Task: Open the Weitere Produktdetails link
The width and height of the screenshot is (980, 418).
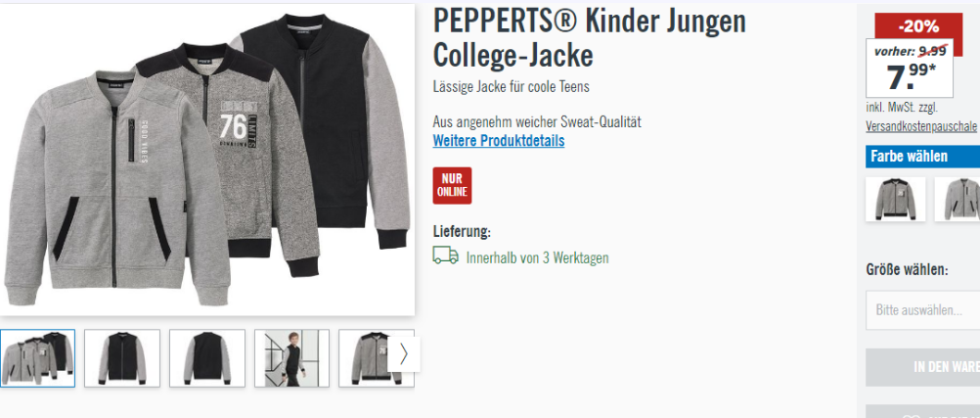Action: (x=499, y=141)
